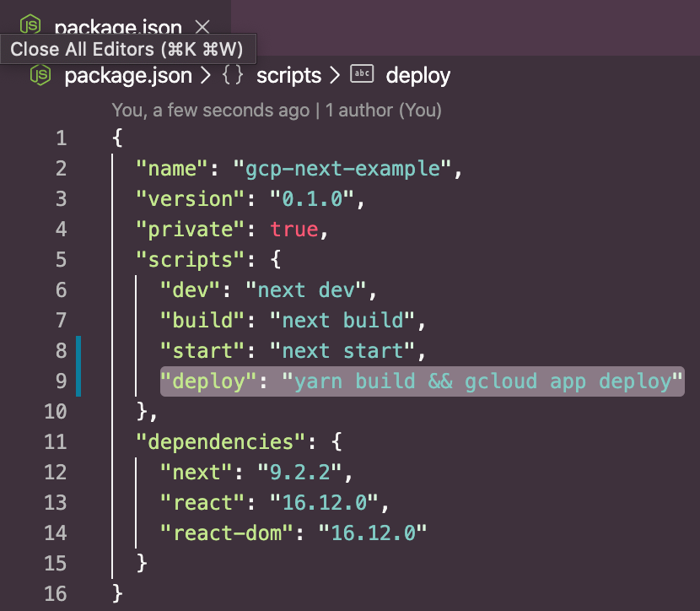This screenshot has width=700, height=611.
Task: Click the "yarn build && gcloud app deploy" value
Action: point(482,381)
